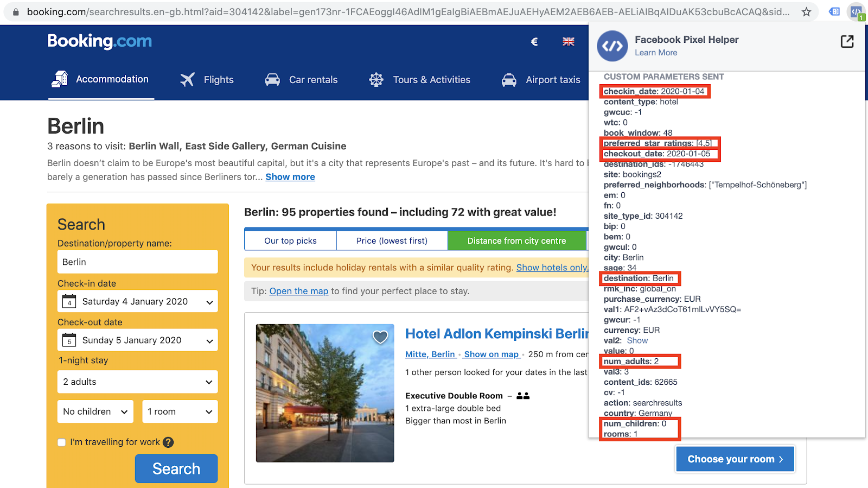Click Learn More in Pixel Helper
Viewport: 868px width, 488px height.
(656, 53)
